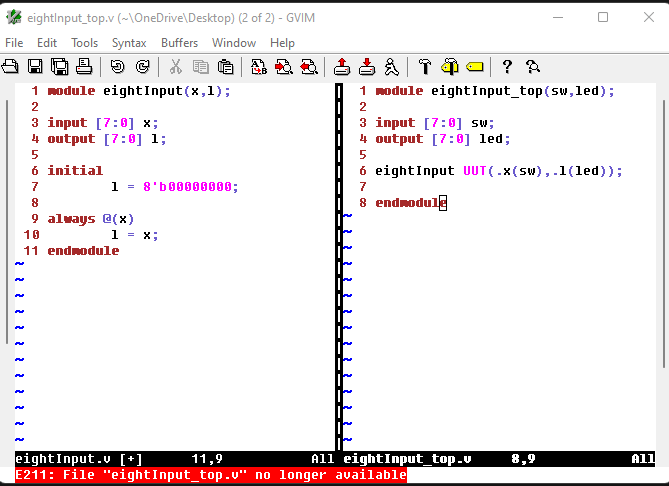Load a session with the toolbar icon
This screenshot has height=486, width=669.
pyautogui.click(x=342, y=67)
